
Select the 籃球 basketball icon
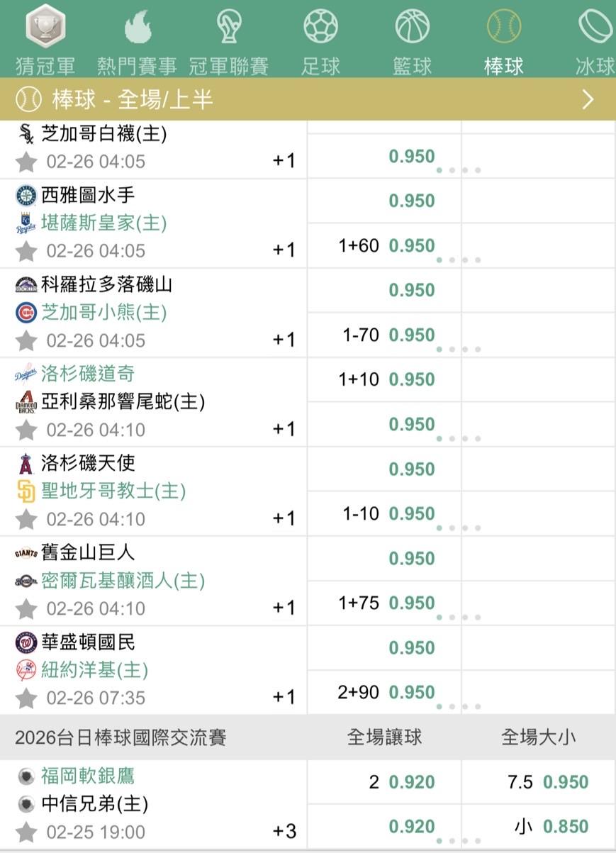click(412, 27)
